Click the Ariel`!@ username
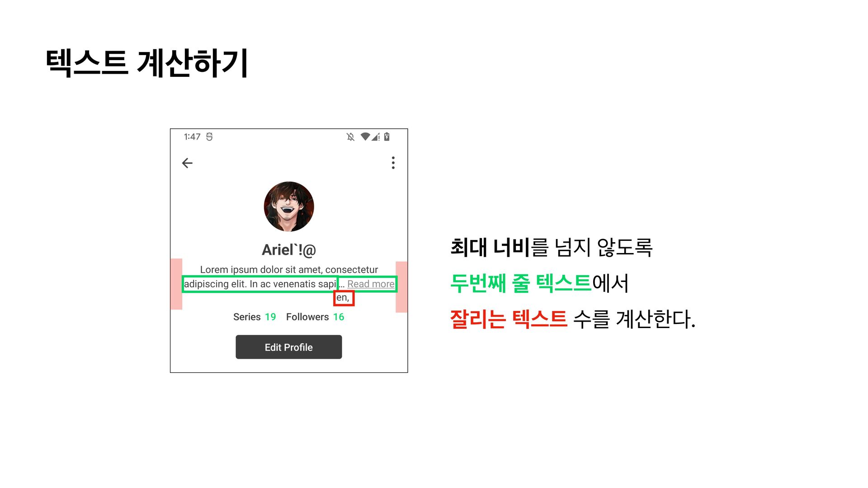 coord(289,250)
